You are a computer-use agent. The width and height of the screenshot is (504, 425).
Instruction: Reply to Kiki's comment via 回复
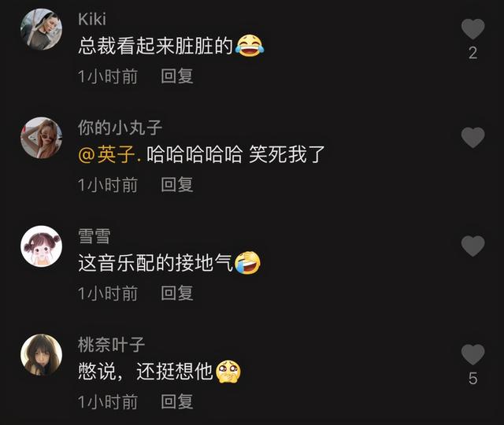pos(177,76)
